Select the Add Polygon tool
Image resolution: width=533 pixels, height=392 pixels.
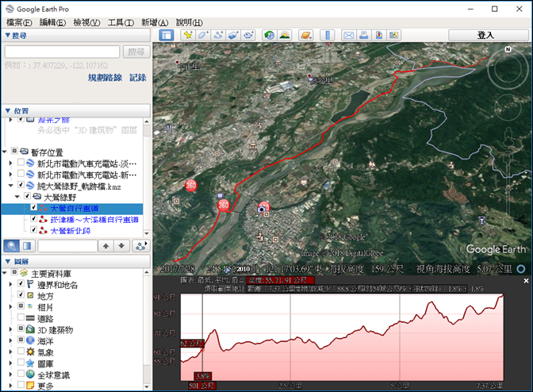coord(203,35)
